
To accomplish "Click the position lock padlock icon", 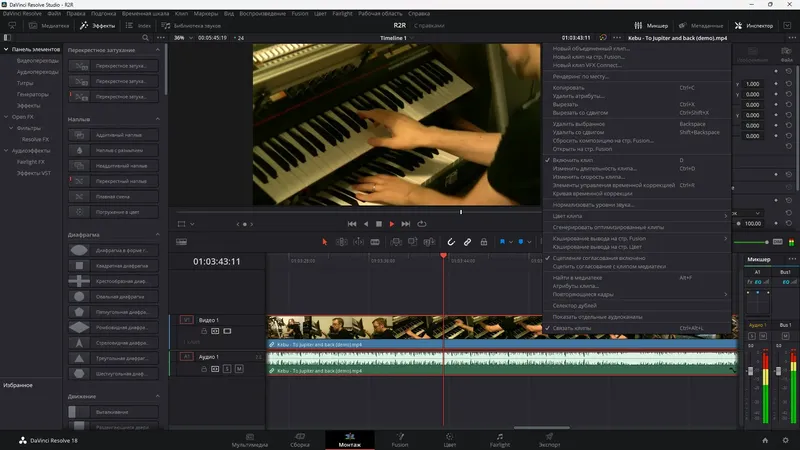I will tap(484, 242).
